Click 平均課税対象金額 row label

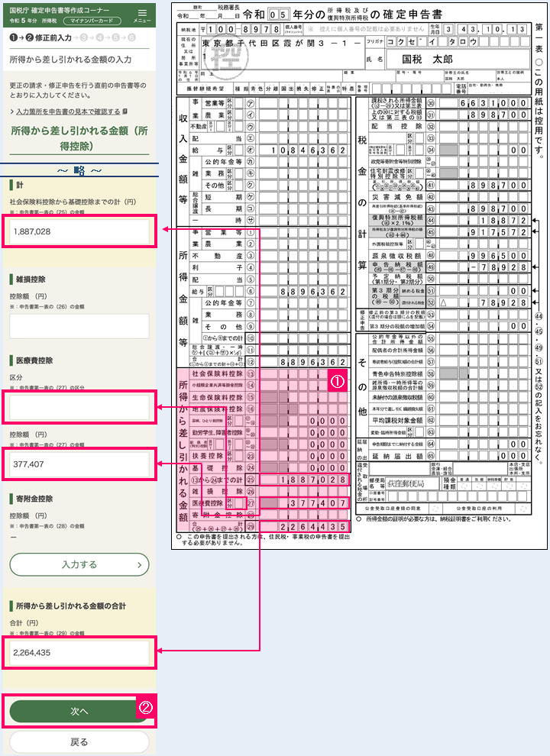point(396,421)
